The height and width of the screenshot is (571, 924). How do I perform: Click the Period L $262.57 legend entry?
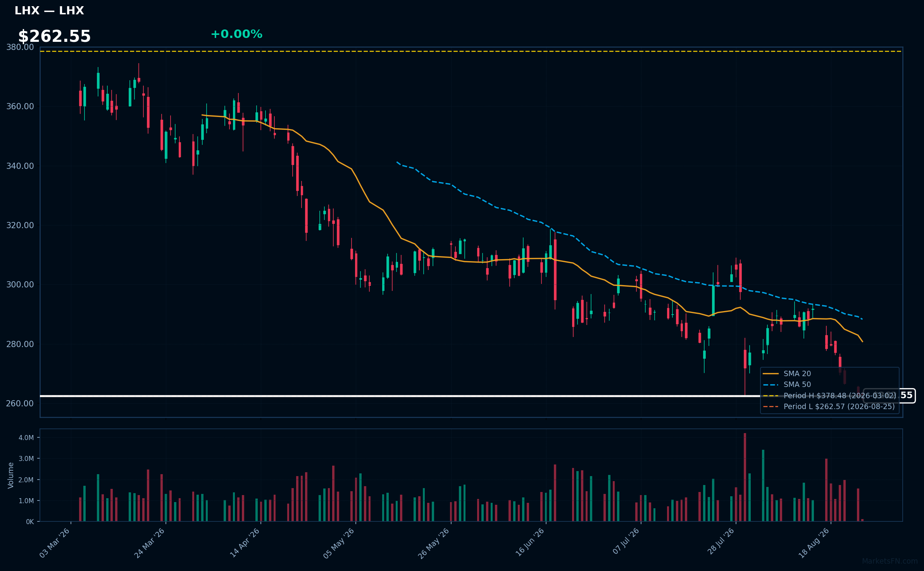[829, 406]
